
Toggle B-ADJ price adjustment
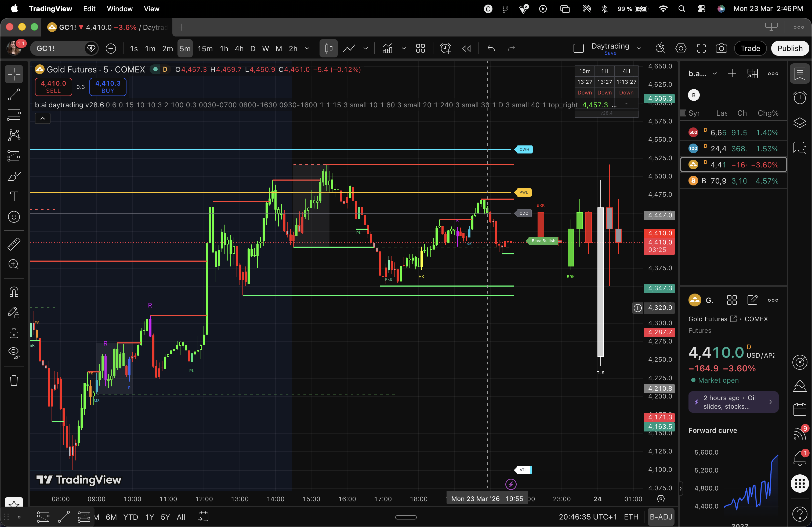pos(661,517)
